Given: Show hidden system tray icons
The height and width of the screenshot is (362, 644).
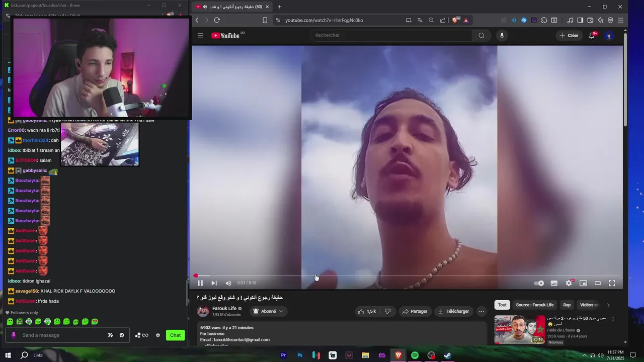Looking at the screenshot, I should (584, 355).
